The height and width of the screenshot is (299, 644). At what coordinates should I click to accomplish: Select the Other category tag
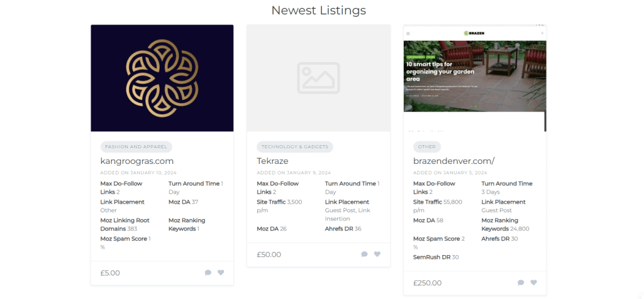point(427,147)
